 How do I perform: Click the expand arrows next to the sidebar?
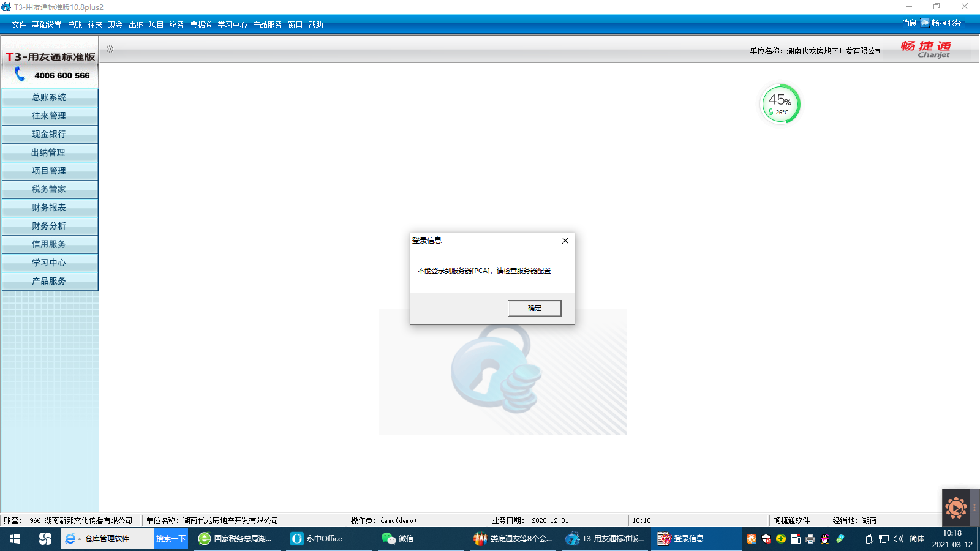(110, 49)
